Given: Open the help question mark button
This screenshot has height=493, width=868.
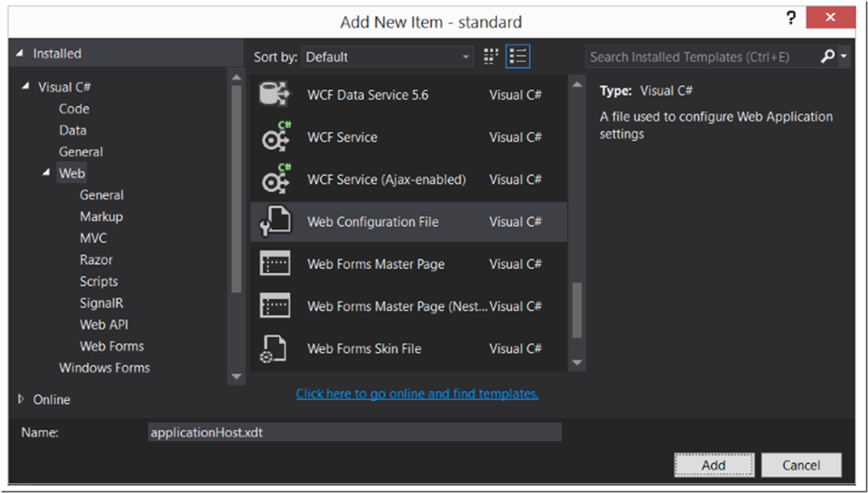Looking at the screenshot, I should (791, 18).
